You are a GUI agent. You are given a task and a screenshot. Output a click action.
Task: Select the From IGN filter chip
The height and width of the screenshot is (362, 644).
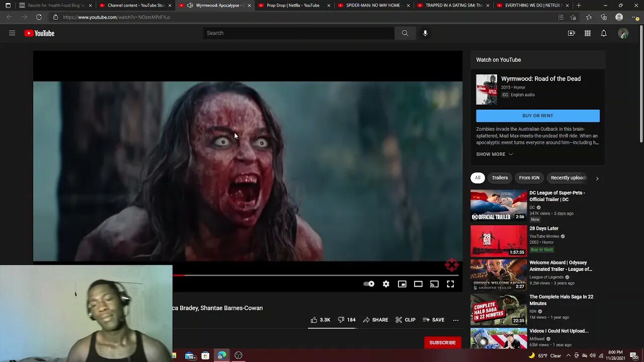pos(529,177)
